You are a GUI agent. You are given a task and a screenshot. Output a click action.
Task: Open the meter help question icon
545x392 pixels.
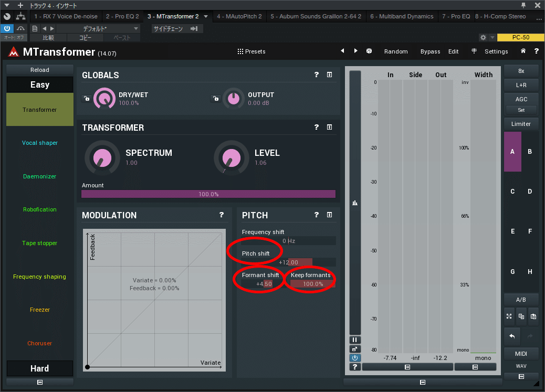pyautogui.click(x=355, y=367)
